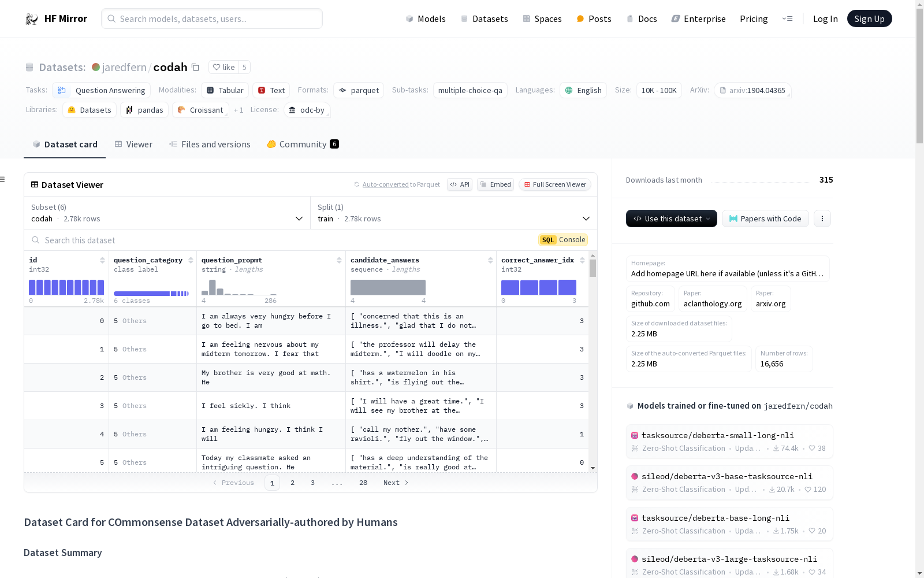Open the API button in viewer
The width and height of the screenshot is (924, 578).
pos(460,184)
